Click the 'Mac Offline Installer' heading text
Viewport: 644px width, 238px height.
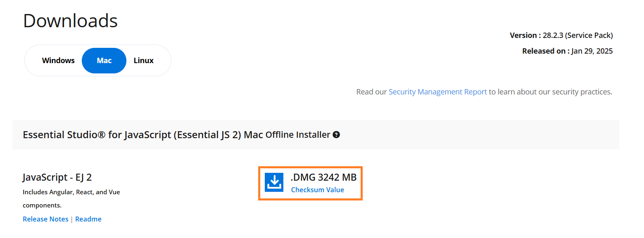[287, 135]
